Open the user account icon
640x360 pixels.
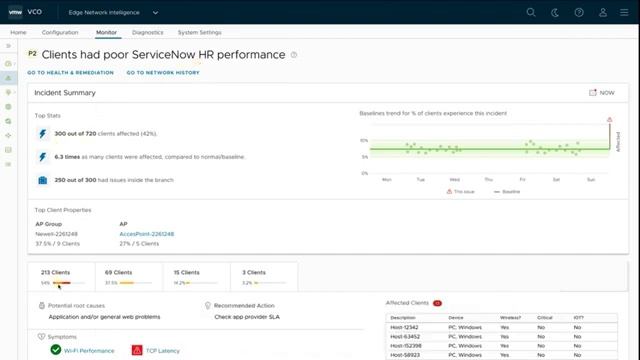pyautogui.click(x=603, y=13)
